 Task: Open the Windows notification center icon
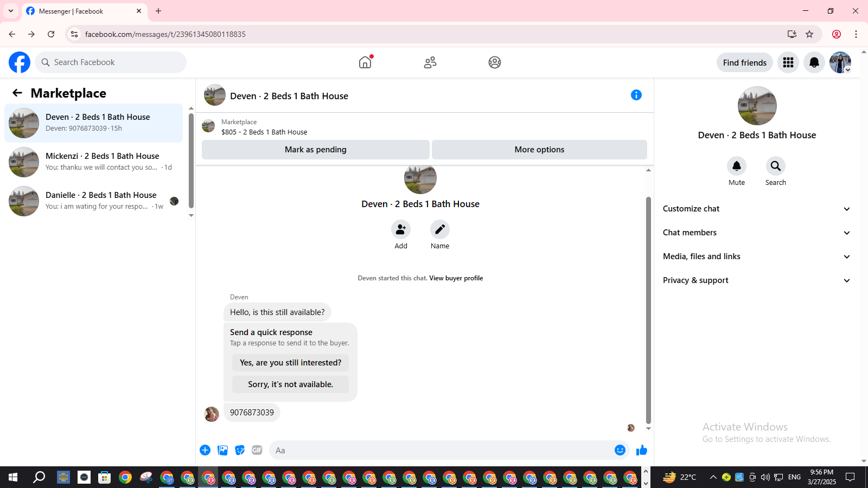click(851, 477)
